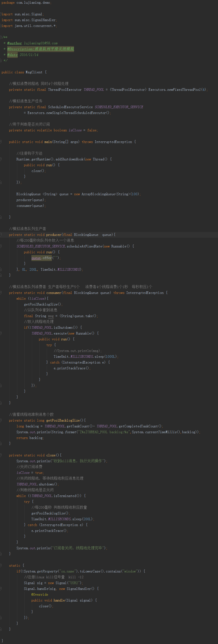Click the package name com.lujianing.demo
218x644 pixels.
click(33, 3)
